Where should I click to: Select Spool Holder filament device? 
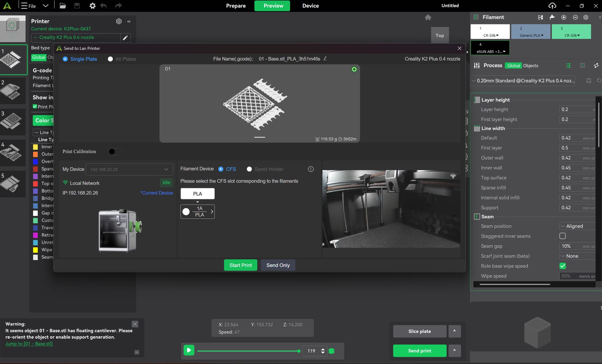(249, 169)
